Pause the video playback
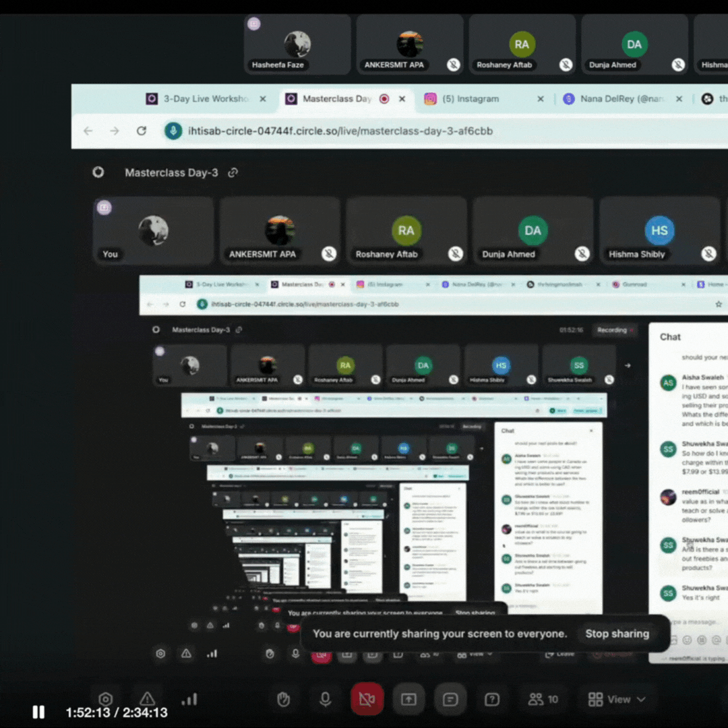728x728 pixels. 38,712
